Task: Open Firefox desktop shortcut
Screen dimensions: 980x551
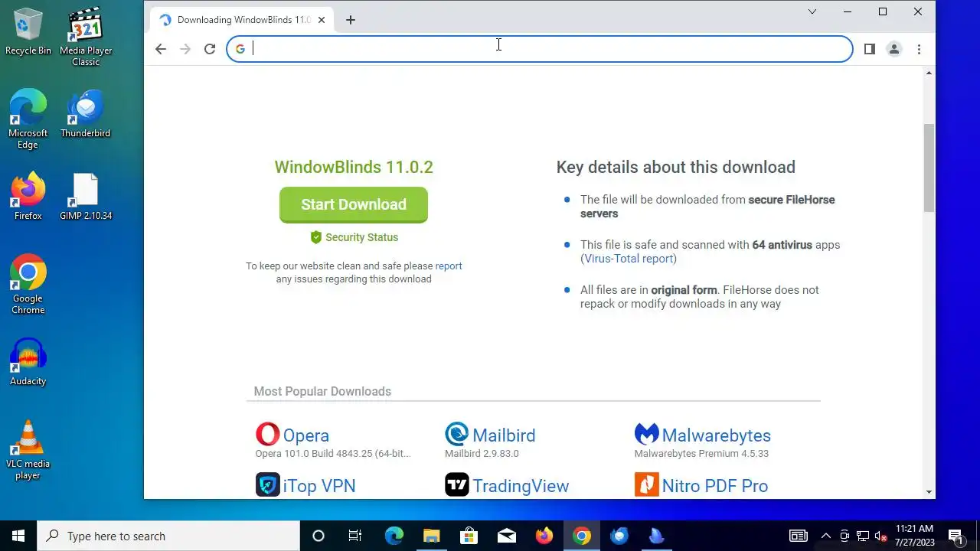Action: [28, 197]
